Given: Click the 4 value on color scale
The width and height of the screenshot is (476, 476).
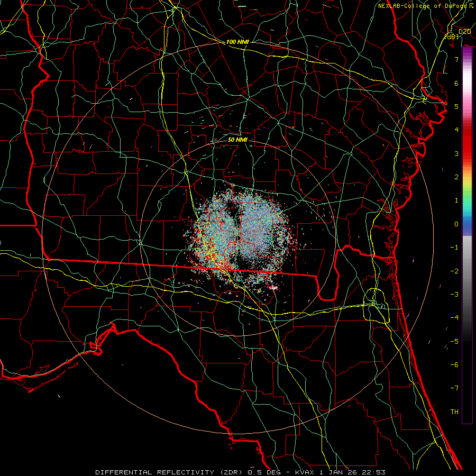Looking at the screenshot, I should 456,130.
